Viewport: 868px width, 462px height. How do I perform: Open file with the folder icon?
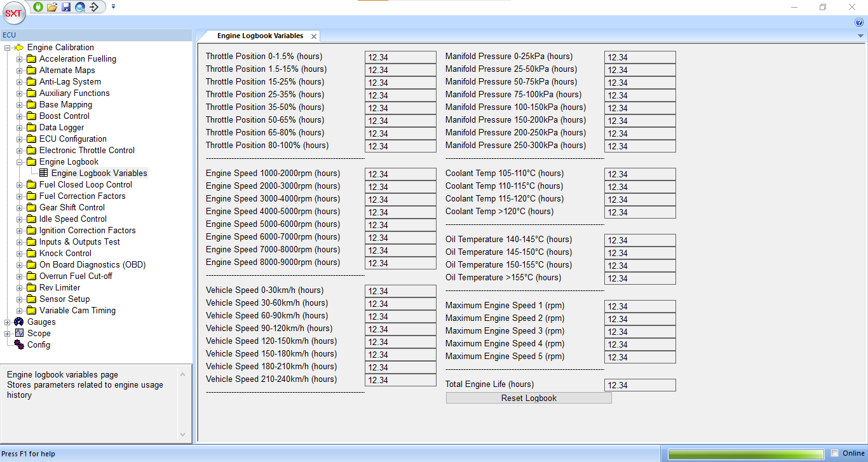[52, 7]
